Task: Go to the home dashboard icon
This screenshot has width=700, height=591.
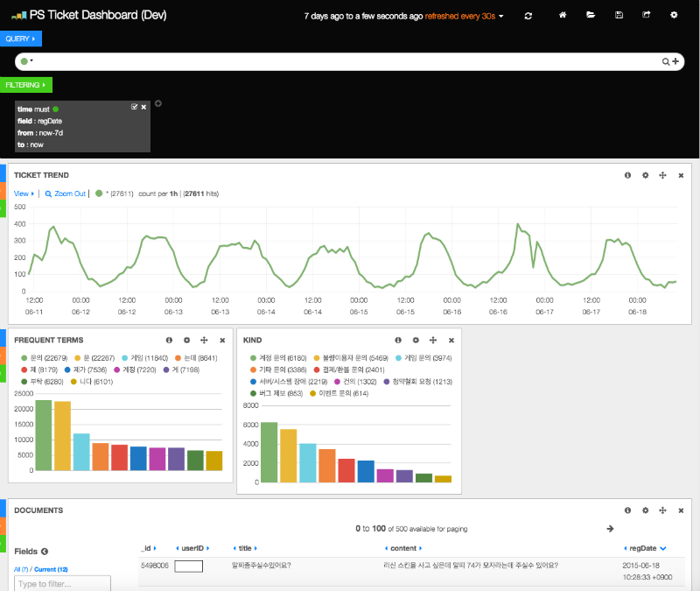Action: point(563,16)
